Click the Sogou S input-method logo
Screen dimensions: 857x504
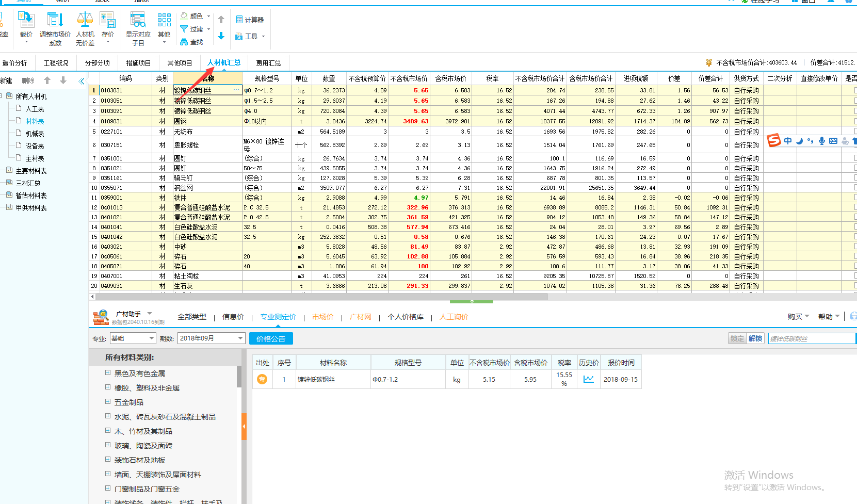[x=773, y=140]
